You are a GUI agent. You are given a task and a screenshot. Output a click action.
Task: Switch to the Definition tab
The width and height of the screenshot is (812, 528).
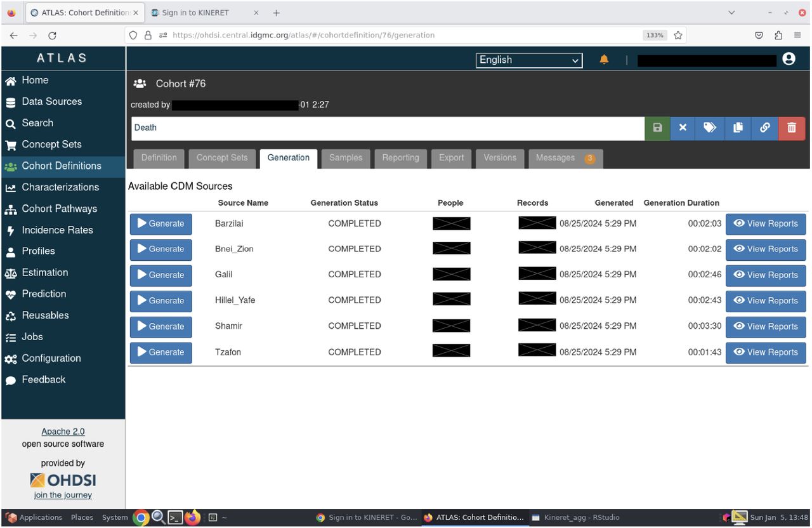[x=159, y=158]
